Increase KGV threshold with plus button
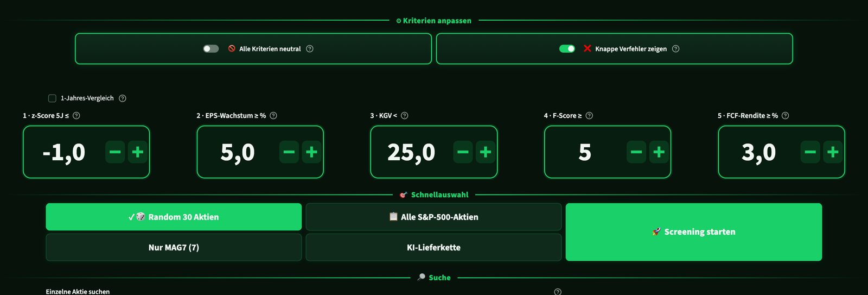This screenshot has width=868, height=295. click(486, 152)
